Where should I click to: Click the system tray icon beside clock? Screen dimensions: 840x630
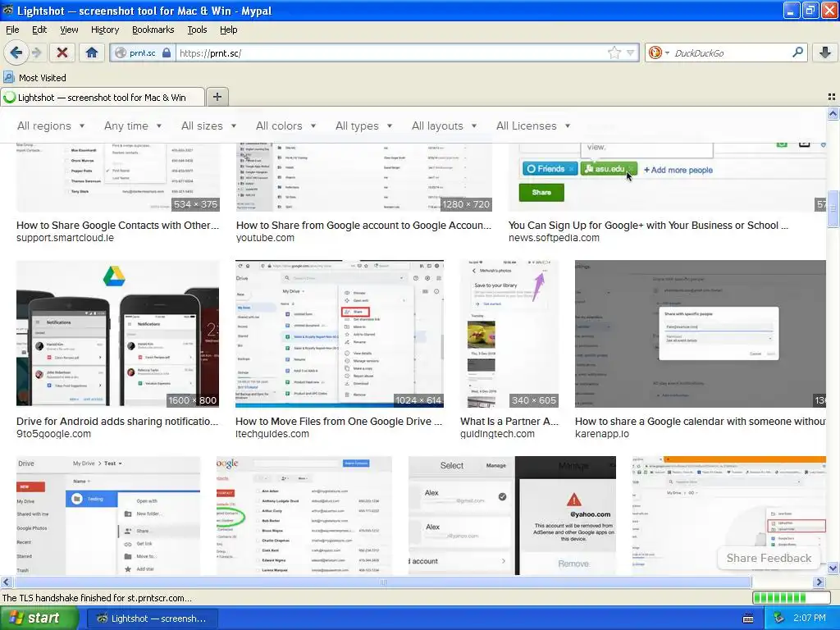pyautogui.click(x=779, y=618)
